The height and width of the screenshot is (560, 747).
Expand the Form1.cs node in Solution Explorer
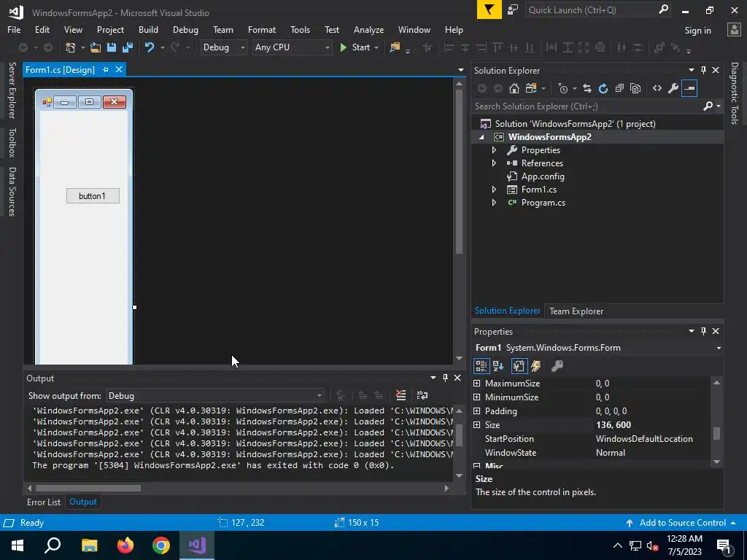click(x=494, y=190)
